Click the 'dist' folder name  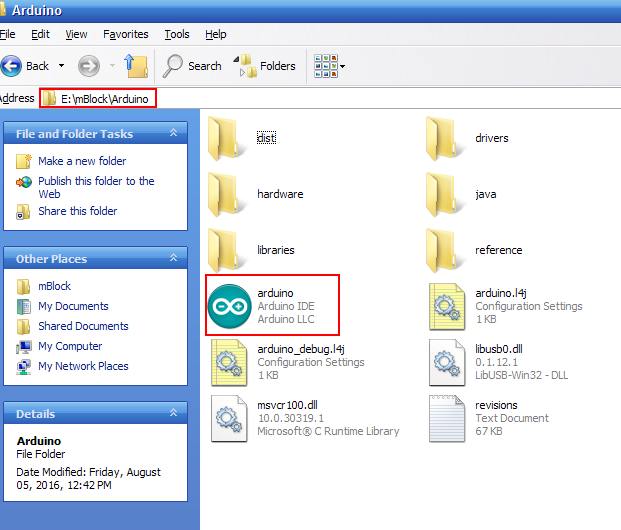(266, 138)
